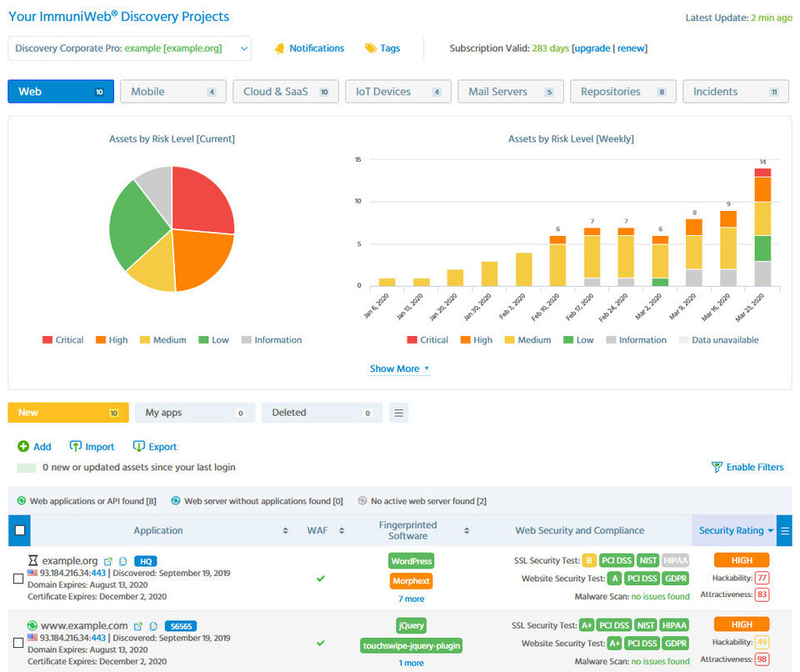The width and height of the screenshot is (800, 672).
Task: Click the upgrade subscription link
Action: (x=592, y=48)
